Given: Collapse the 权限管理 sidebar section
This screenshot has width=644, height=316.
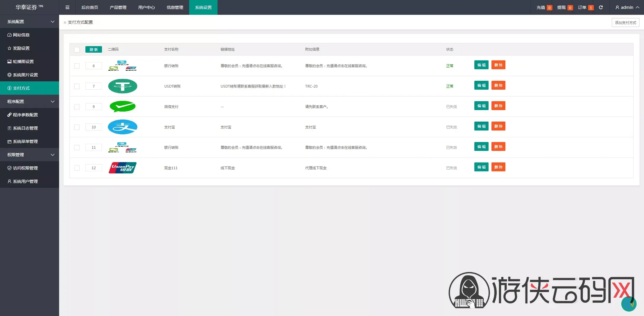Looking at the screenshot, I should (30, 155).
